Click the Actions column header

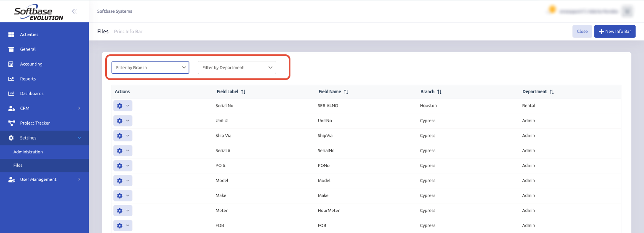pyautogui.click(x=122, y=91)
